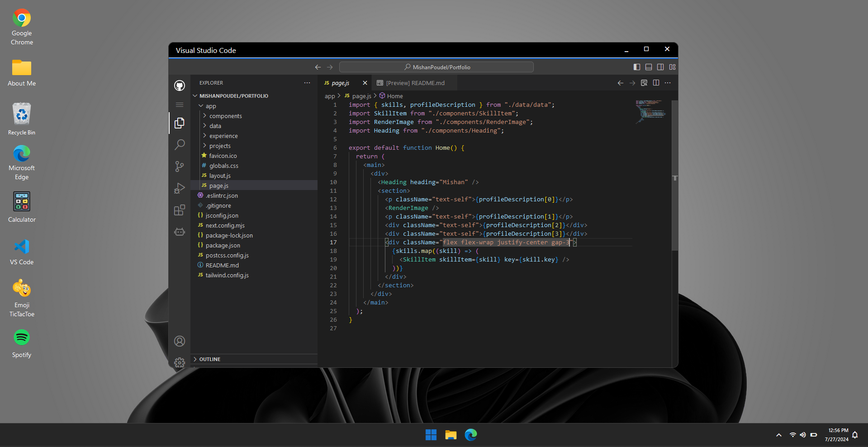Open the Extensions view
Screen dimensions: 868x447
click(180, 210)
